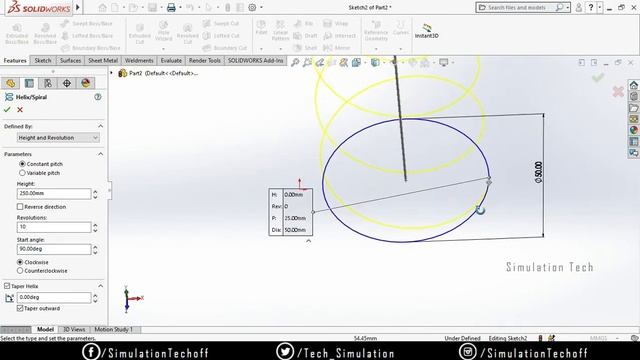Select the Constant pitch radio button

[22, 164]
